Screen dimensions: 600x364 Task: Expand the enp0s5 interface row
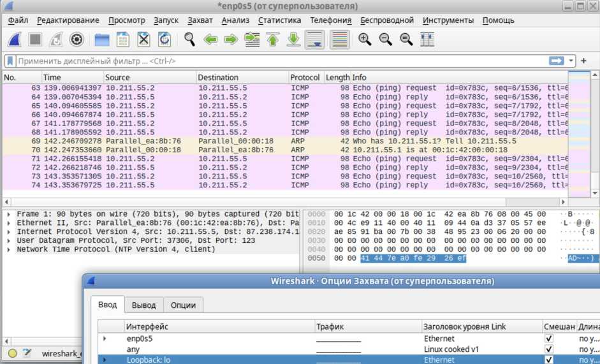click(105, 339)
